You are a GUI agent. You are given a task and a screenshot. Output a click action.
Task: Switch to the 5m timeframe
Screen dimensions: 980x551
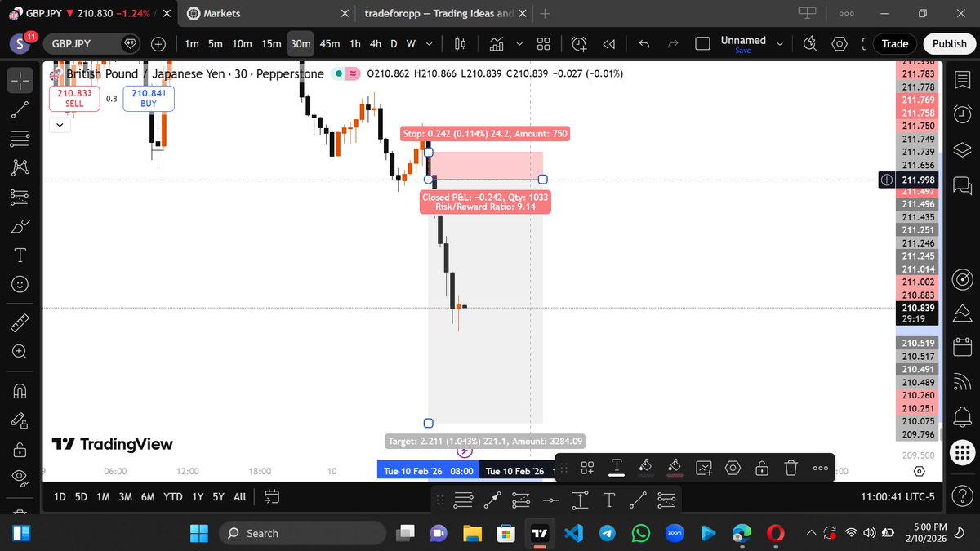(x=216, y=44)
